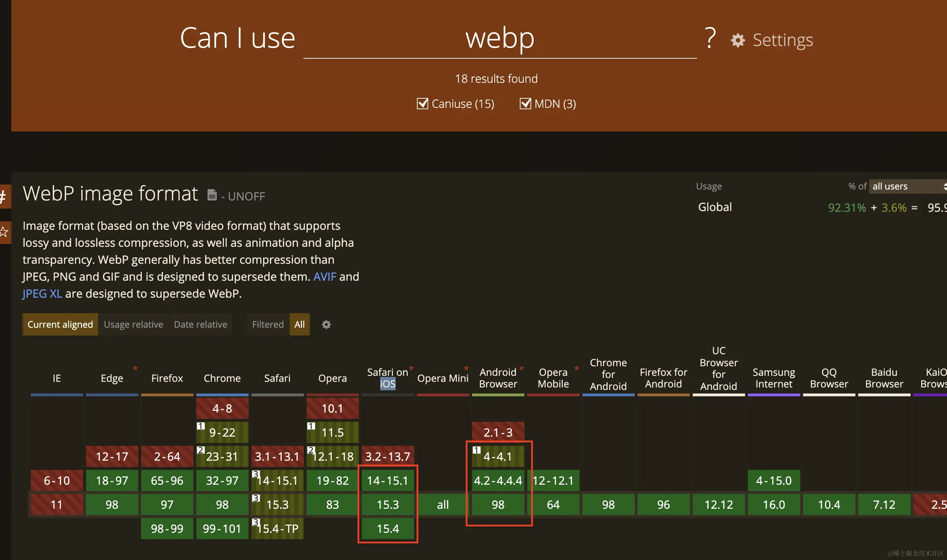Viewport: 947px width, 560px height.
Task: Select the All browsers option
Action: click(299, 325)
